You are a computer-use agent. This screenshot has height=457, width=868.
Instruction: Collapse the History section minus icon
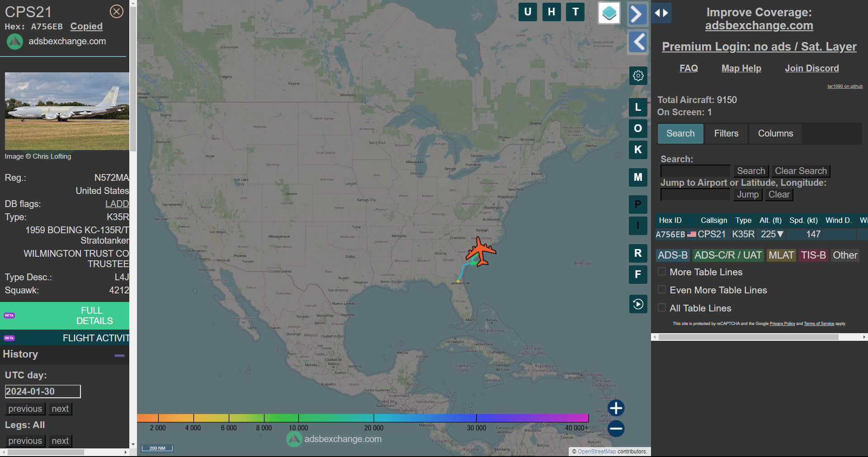[x=119, y=356]
